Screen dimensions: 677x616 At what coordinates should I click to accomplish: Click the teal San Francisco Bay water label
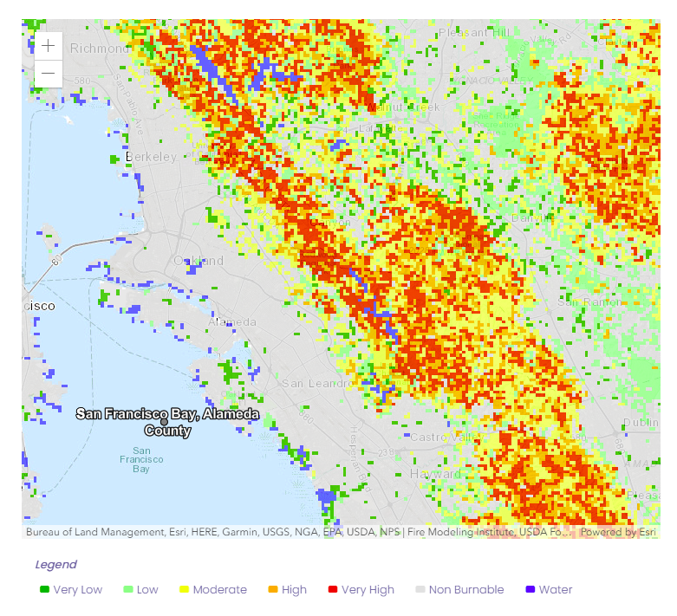[x=141, y=460]
